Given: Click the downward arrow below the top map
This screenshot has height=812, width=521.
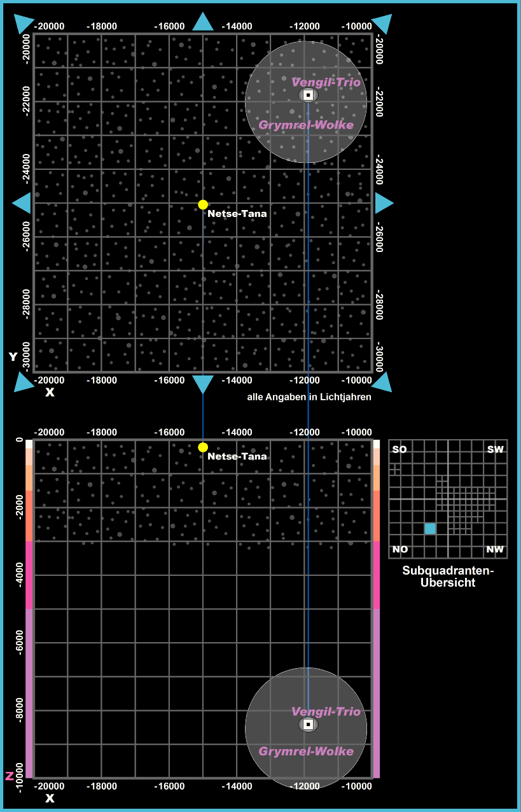Looking at the screenshot, I should point(203,384).
